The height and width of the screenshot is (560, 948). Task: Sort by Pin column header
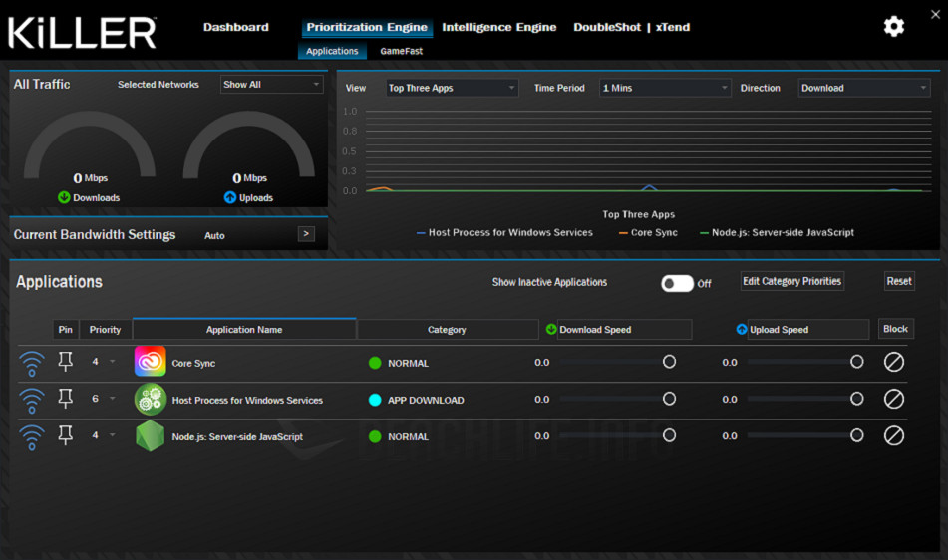tap(66, 329)
